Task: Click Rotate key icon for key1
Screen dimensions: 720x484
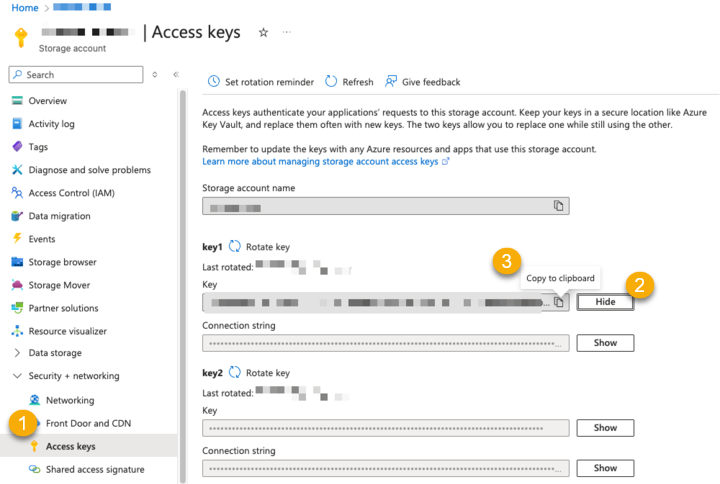Action: [x=235, y=246]
